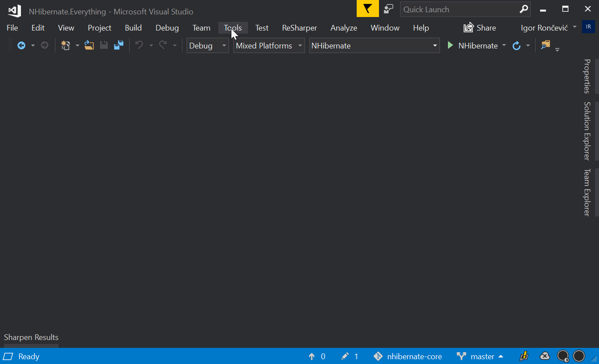Expand the NHibernate run target dropdown arrow
Image resolution: width=599 pixels, height=364 pixels.
[504, 45]
